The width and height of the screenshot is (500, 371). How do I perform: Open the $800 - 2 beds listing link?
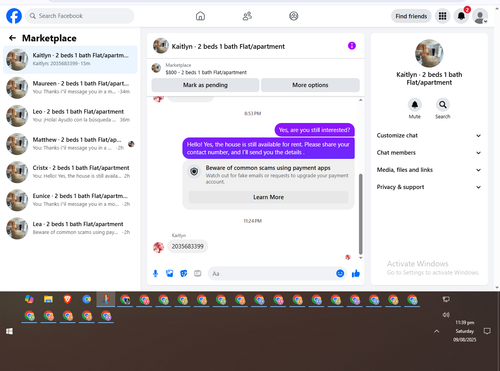tap(206, 72)
